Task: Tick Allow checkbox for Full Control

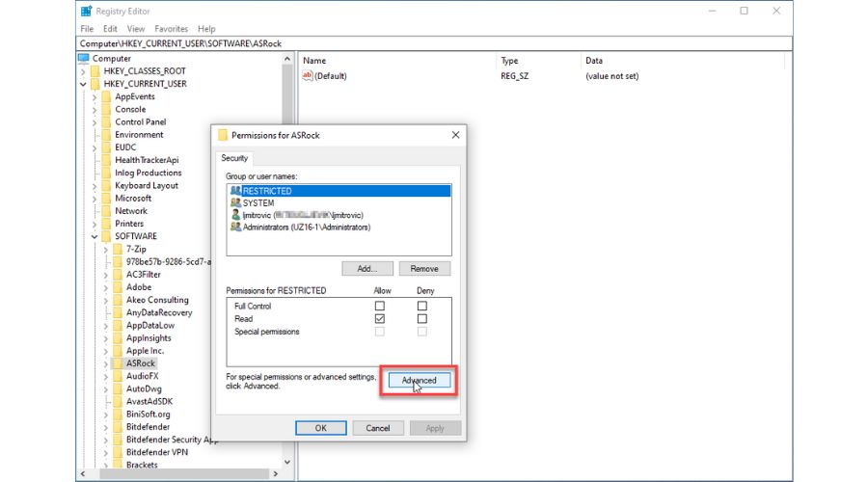Action: pyautogui.click(x=380, y=306)
